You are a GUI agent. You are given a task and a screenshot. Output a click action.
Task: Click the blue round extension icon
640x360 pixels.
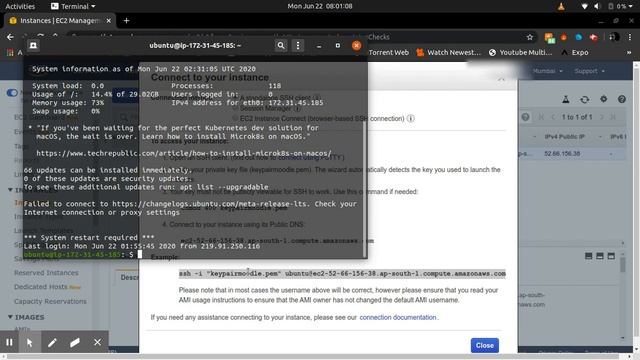click(578, 37)
